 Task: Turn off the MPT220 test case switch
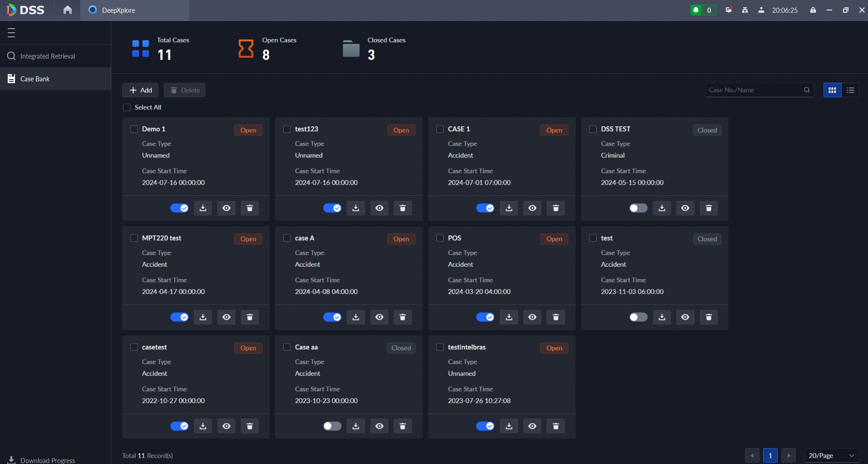click(x=179, y=317)
